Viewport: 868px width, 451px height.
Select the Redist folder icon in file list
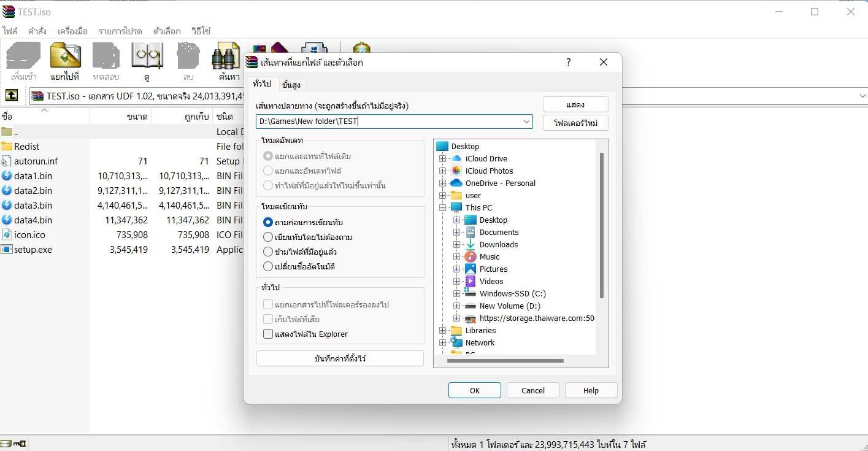point(7,146)
